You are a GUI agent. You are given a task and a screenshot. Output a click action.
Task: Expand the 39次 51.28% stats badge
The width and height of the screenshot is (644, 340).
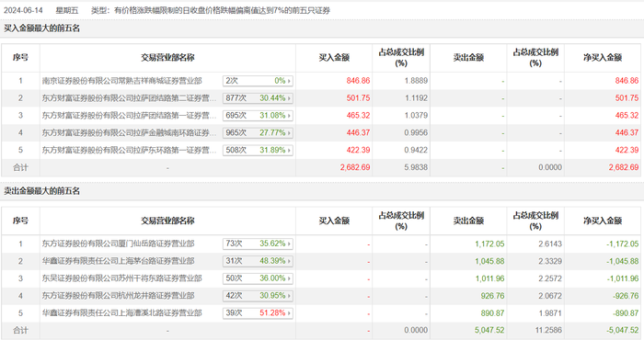258,313
